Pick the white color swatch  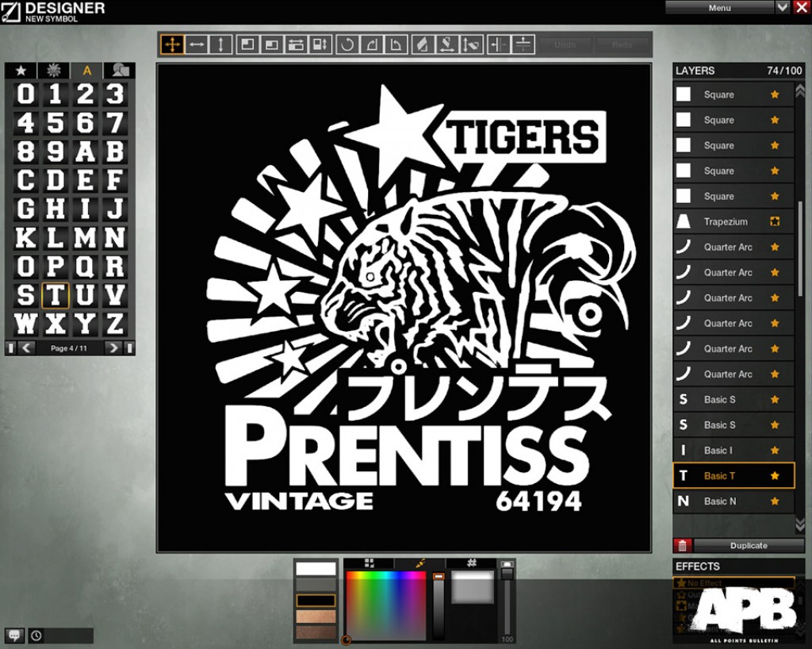(x=316, y=569)
